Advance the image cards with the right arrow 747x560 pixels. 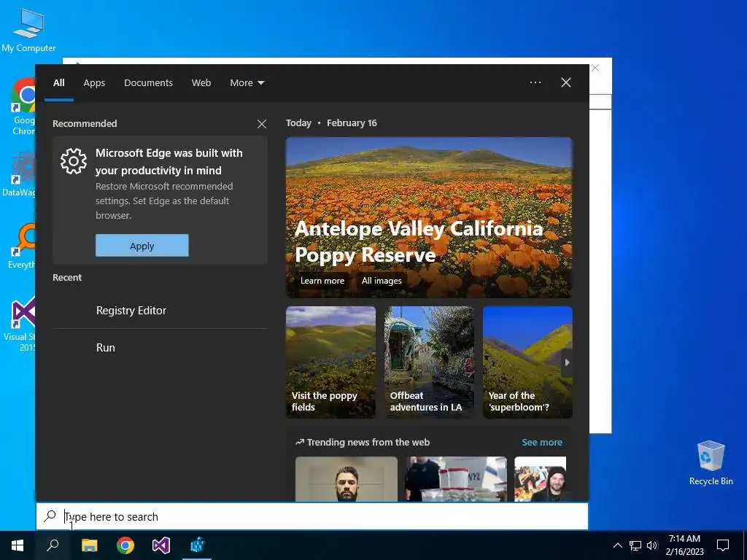[x=567, y=362]
